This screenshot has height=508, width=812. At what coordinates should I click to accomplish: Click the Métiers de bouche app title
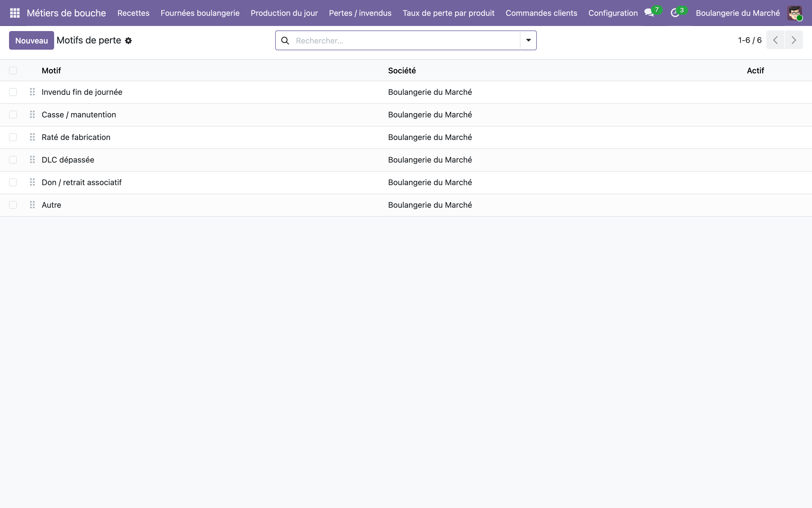(66, 13)
